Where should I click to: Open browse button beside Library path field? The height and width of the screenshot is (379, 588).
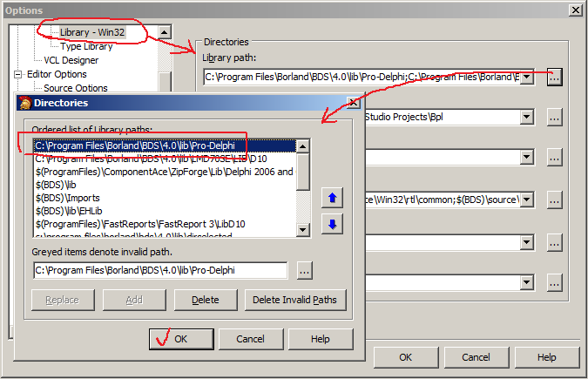[x=554, y=78]
